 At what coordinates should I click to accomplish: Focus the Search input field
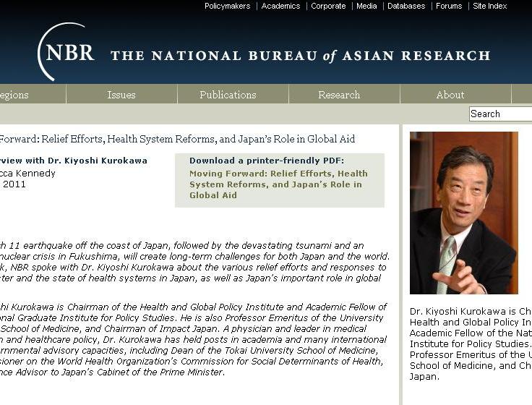point(500,114)
